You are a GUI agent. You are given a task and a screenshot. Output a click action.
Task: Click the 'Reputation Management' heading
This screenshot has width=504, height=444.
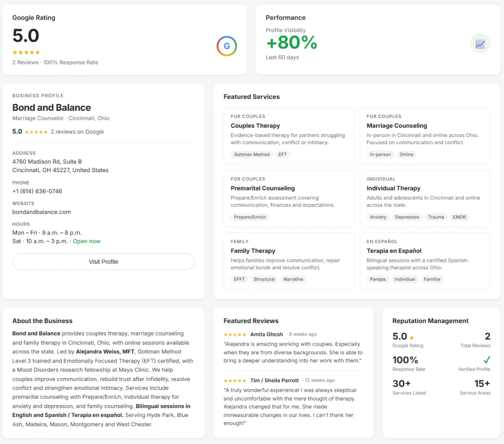click(x=430, y=321)
